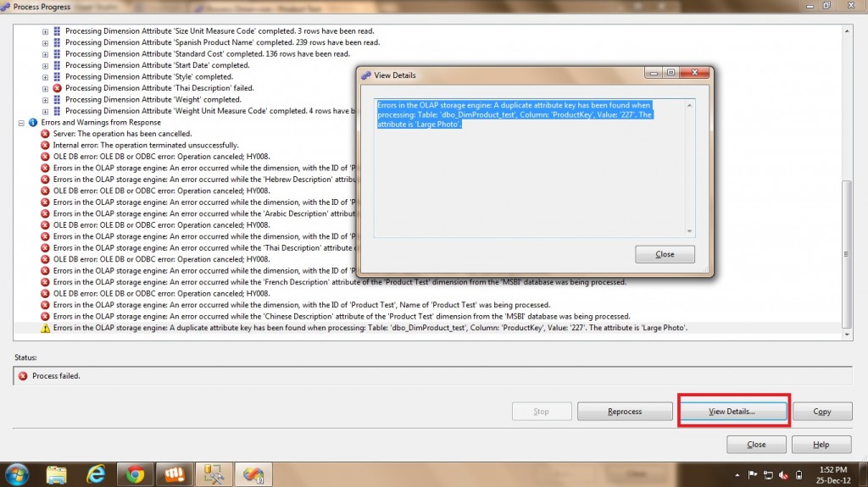Click the yellow warning icon for duplicate attribute key
Screen dimensions: 868x487
coord(45,328)
